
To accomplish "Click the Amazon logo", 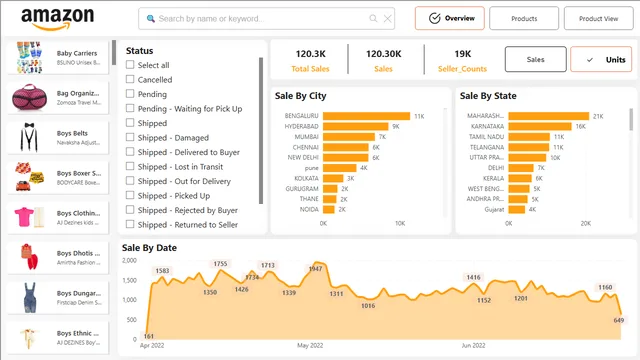I will click(58, 19).
